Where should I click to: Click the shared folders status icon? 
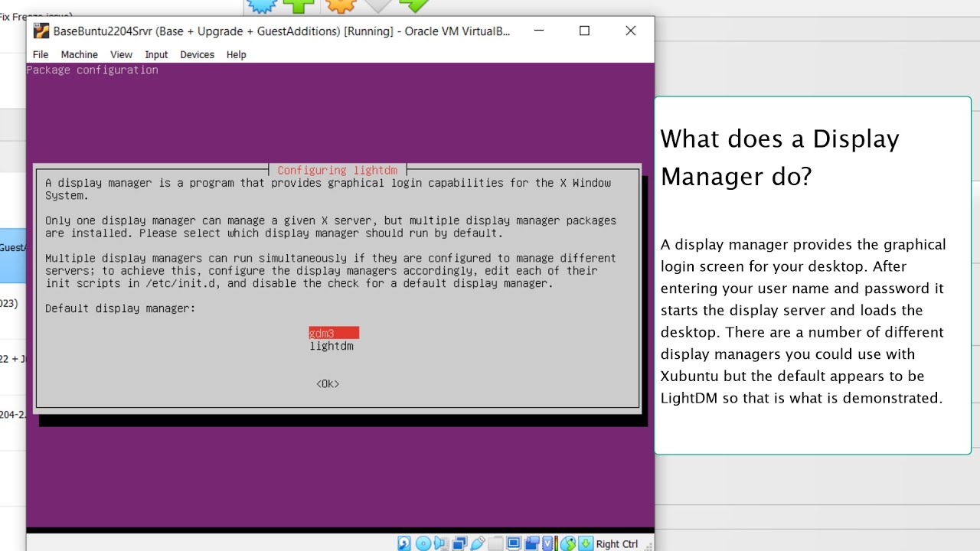pyautogui.click(x=495, y=543)
